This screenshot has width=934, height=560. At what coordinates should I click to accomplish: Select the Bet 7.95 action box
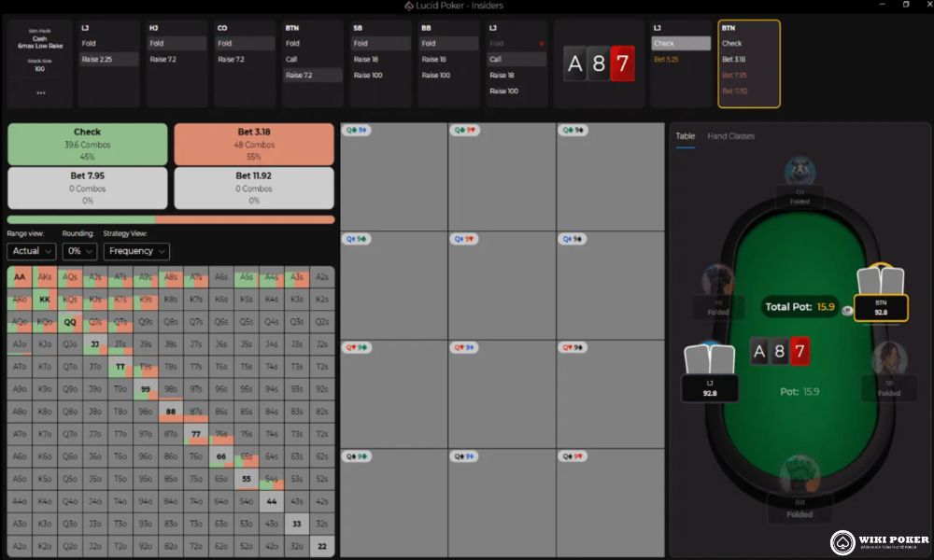88,188
